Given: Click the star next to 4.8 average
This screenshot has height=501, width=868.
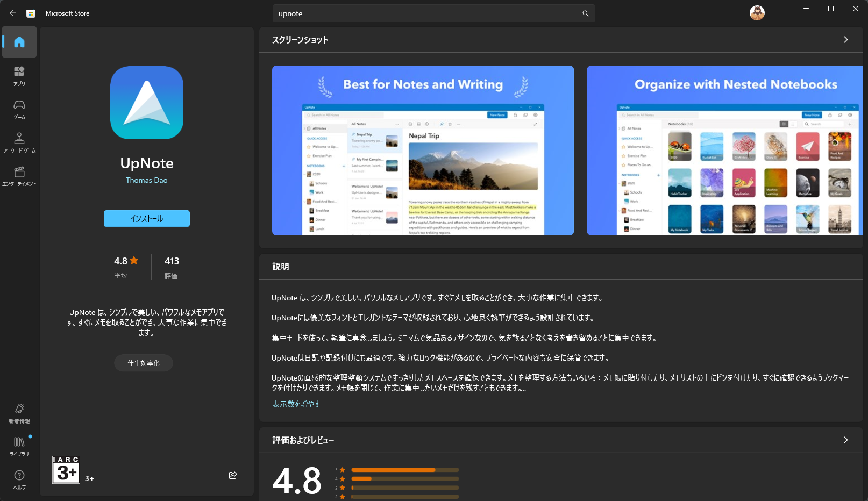Looking at the screenshot, I should pyautogui.click(x=134, y=260).
